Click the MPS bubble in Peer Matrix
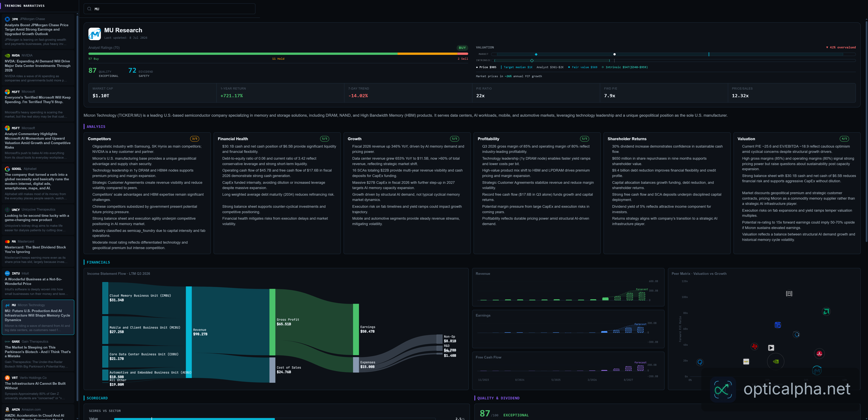This screenshot has height=420, width=868. tap(778, 325)
